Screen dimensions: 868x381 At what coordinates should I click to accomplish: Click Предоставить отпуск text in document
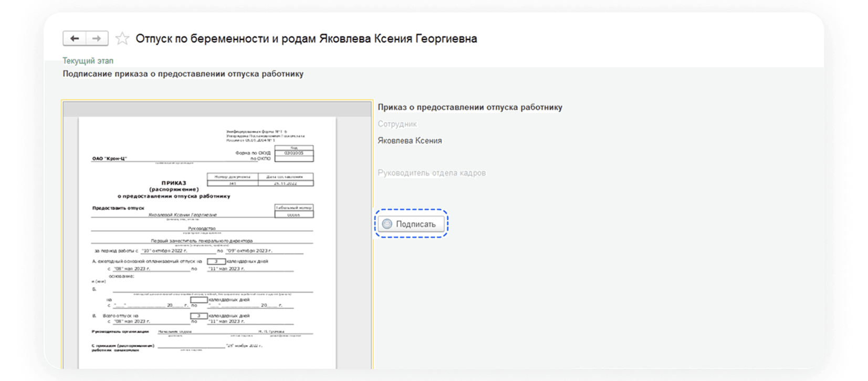click(x=118, y=208)
